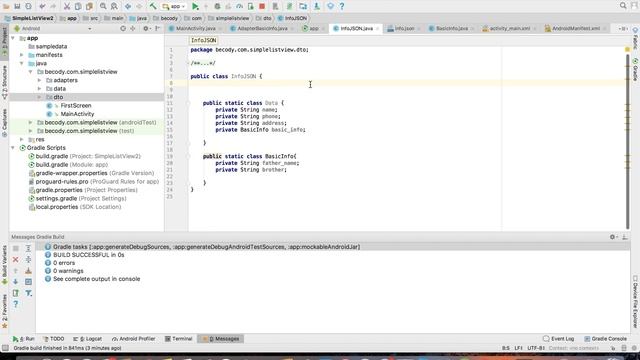640x360 pixels.
Task: Expand the dto package
Action: pyautogui.click(x=39, y=97)
